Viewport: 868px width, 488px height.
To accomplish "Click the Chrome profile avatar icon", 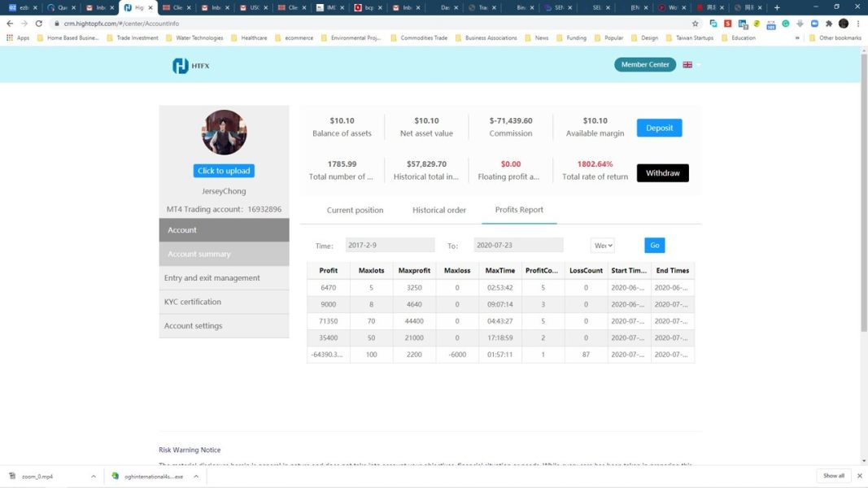I will (x=843, y=24).
